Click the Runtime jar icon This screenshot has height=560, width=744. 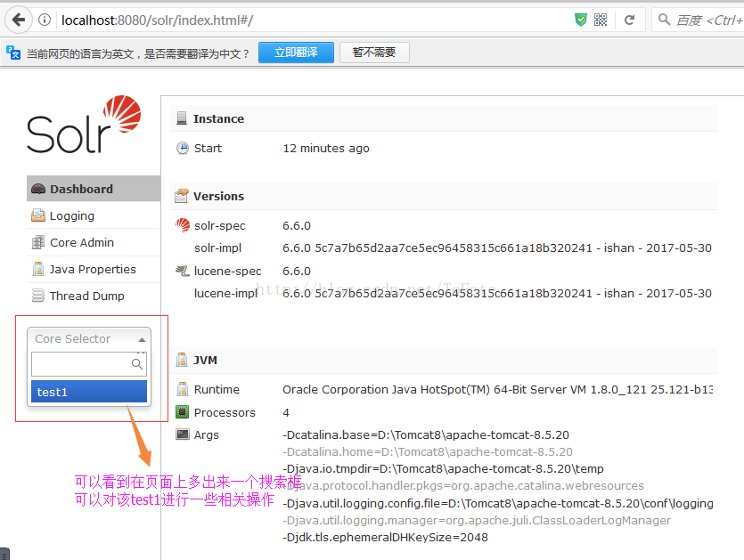point(182,389)
